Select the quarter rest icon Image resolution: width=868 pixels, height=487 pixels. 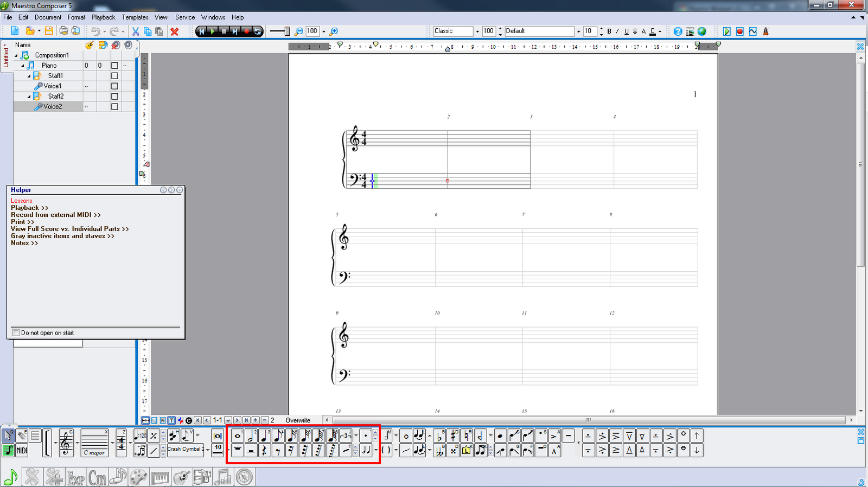click(264, 450)
